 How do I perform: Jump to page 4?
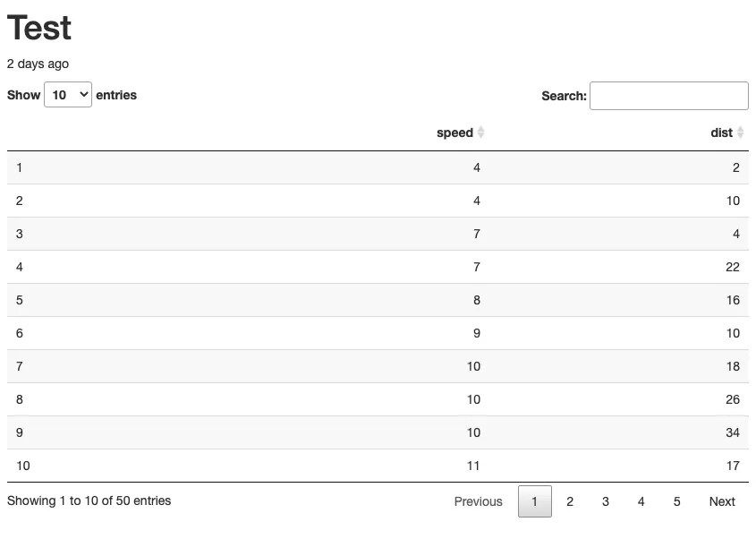(641, 501)
